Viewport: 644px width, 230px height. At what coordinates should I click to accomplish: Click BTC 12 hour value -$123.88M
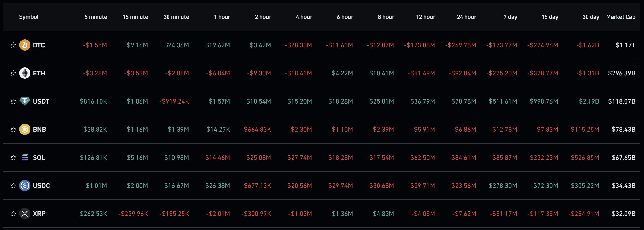419,45
